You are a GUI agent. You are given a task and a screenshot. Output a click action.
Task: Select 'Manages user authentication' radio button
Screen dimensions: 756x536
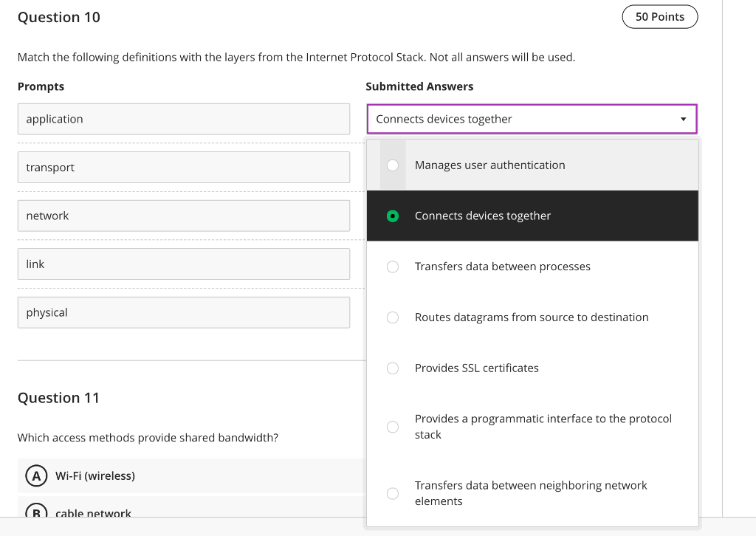pyautogui.click(x=393, y=165)
